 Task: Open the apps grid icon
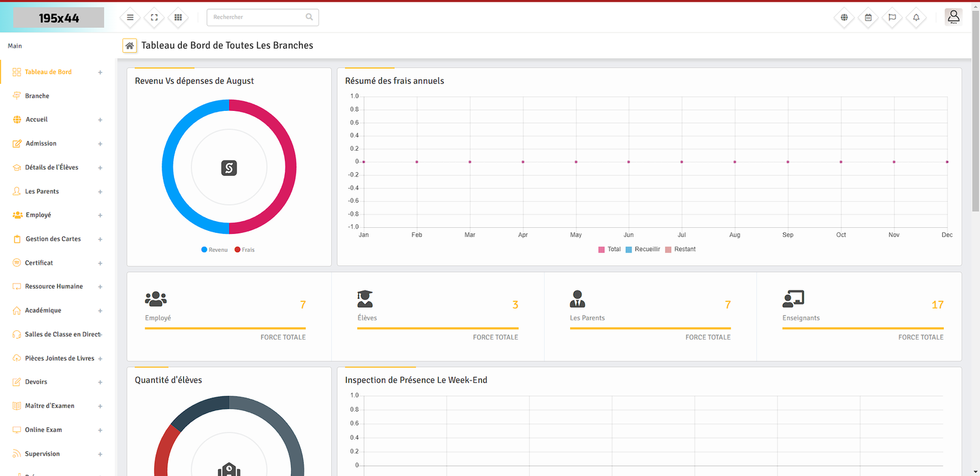[x=178, y=18]
